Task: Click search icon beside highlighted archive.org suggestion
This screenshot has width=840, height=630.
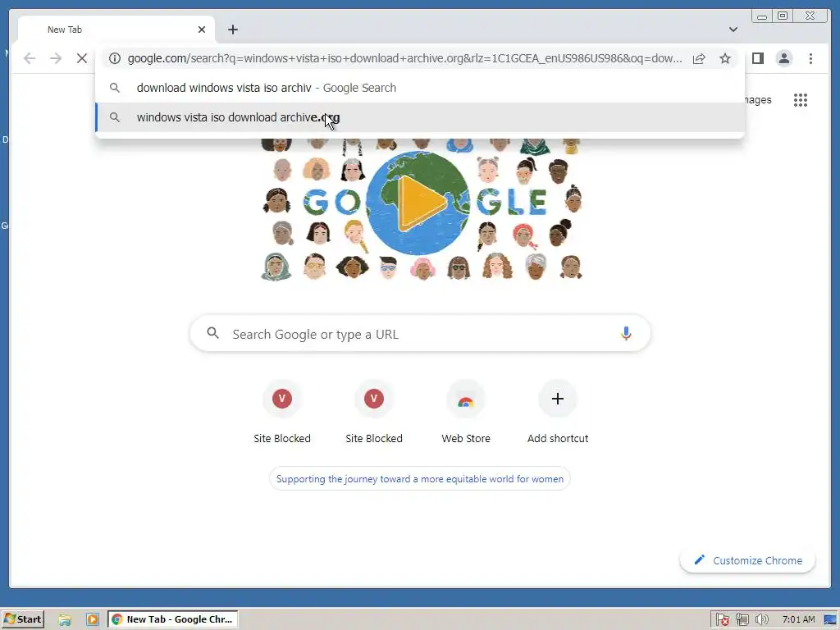Action: pos(115,116)
